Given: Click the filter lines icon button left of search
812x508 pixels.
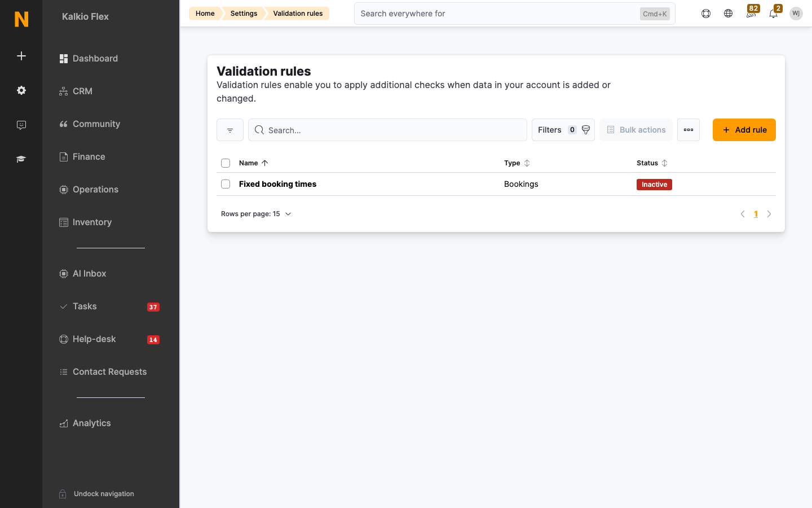Looking at the screenshot, I should 230,130.
